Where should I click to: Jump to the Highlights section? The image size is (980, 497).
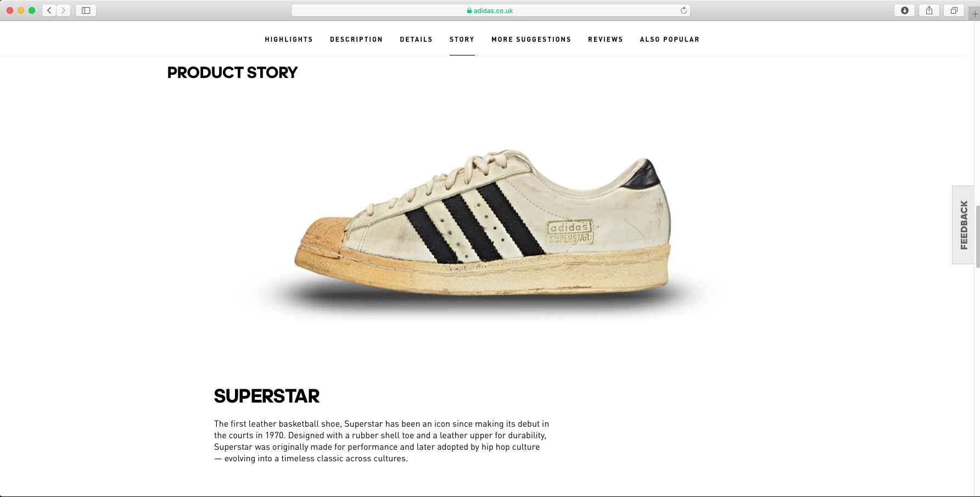pyautogui.click(x=289, y=40)
